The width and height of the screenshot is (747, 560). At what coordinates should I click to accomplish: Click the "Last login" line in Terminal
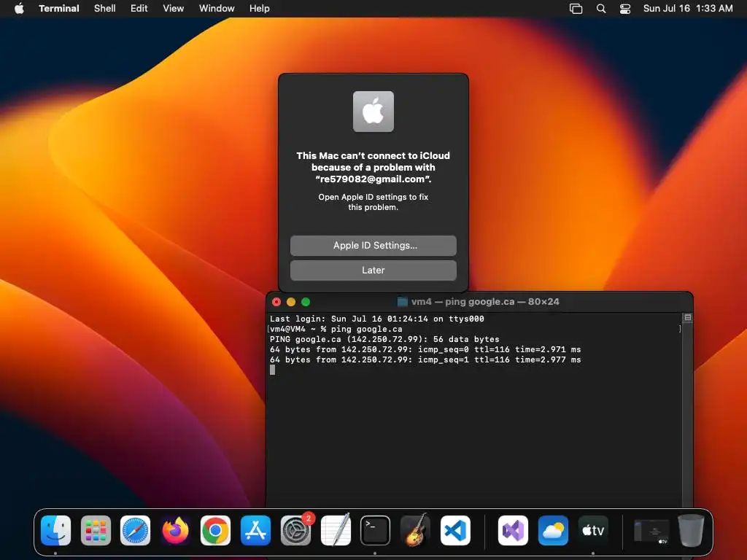[x=377, y=319]
